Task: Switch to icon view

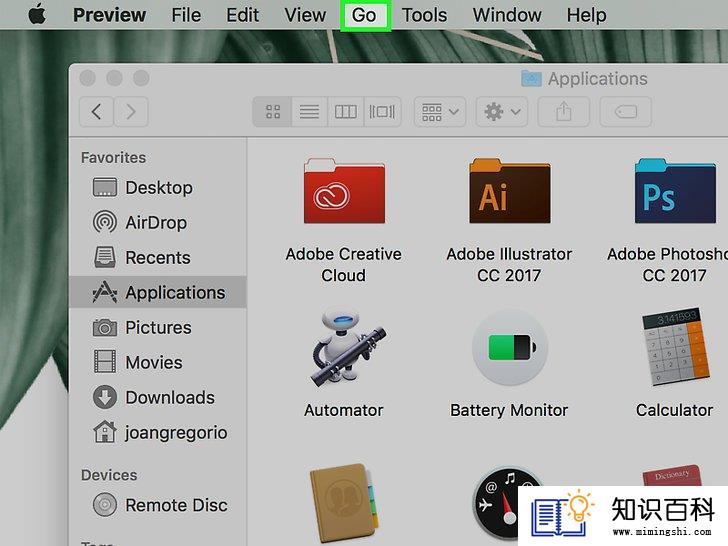Action: tap(273, 111)
